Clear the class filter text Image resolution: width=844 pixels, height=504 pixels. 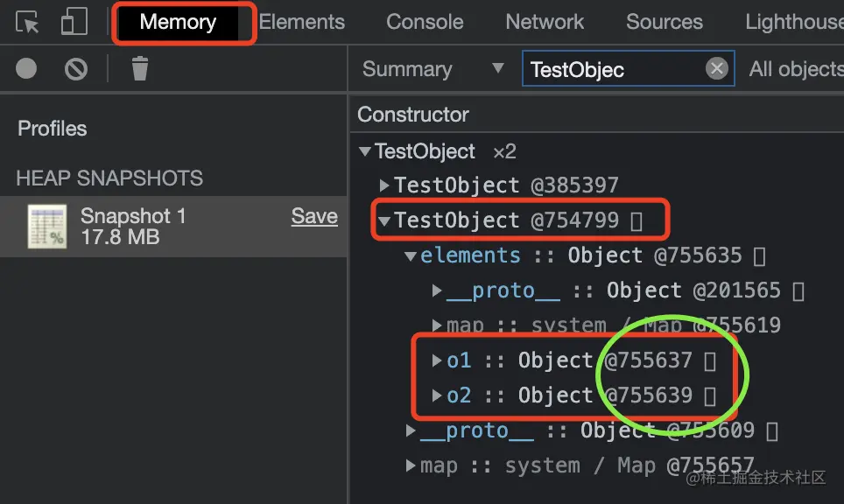coord(717,69)
